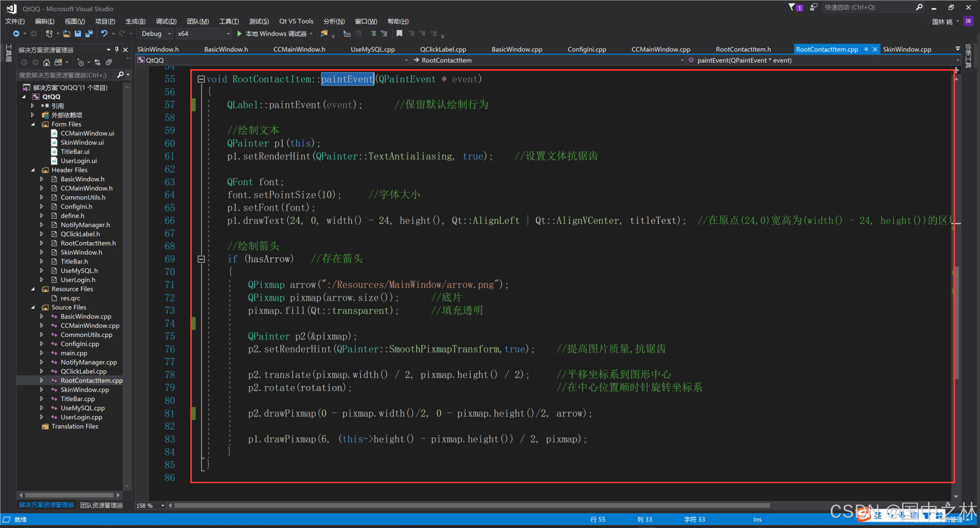Open the signed-in account dropdown

tap(945, 21)
